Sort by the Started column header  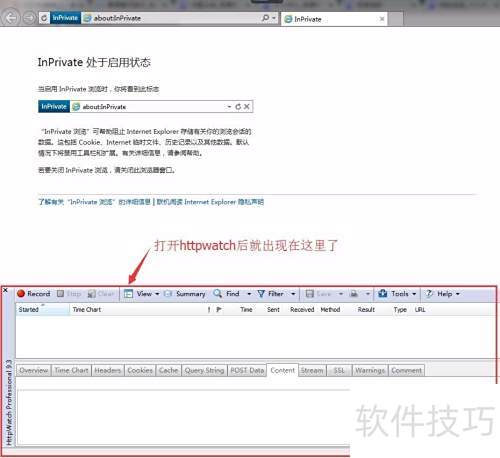pyautogui.click(x=42, y=310)
